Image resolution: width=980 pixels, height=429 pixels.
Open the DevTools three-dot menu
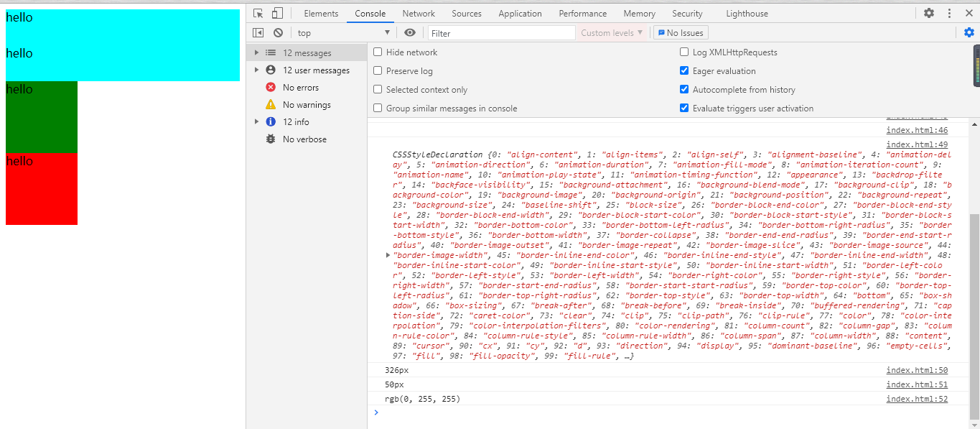click(x=949, y=13)
